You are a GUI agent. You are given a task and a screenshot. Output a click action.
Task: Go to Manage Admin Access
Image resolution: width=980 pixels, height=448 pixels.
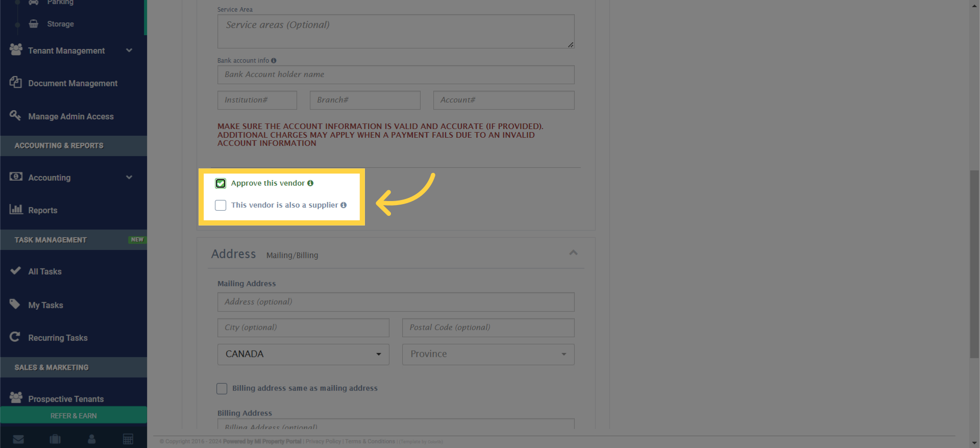pos(71,116)
